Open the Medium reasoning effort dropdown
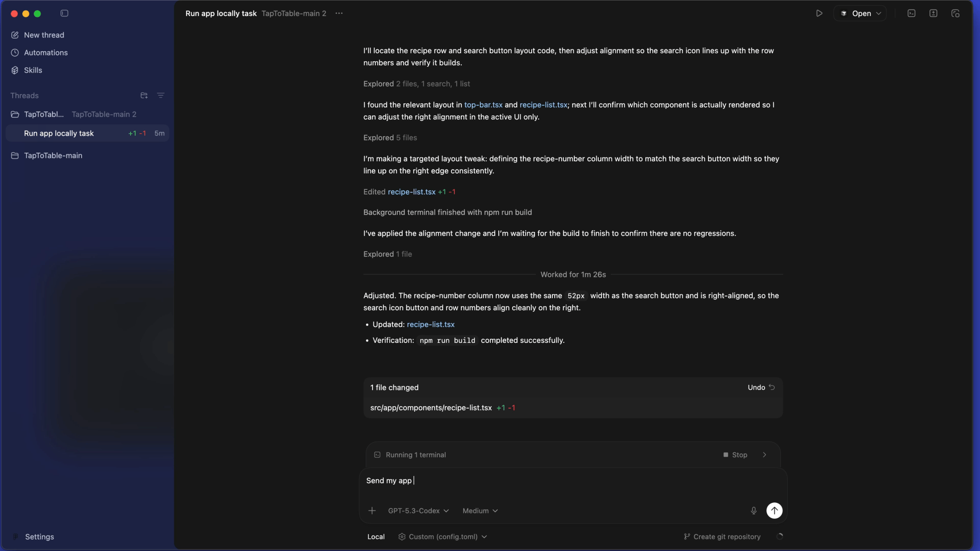Screen dimensions: 980x551 click(480, 510)
